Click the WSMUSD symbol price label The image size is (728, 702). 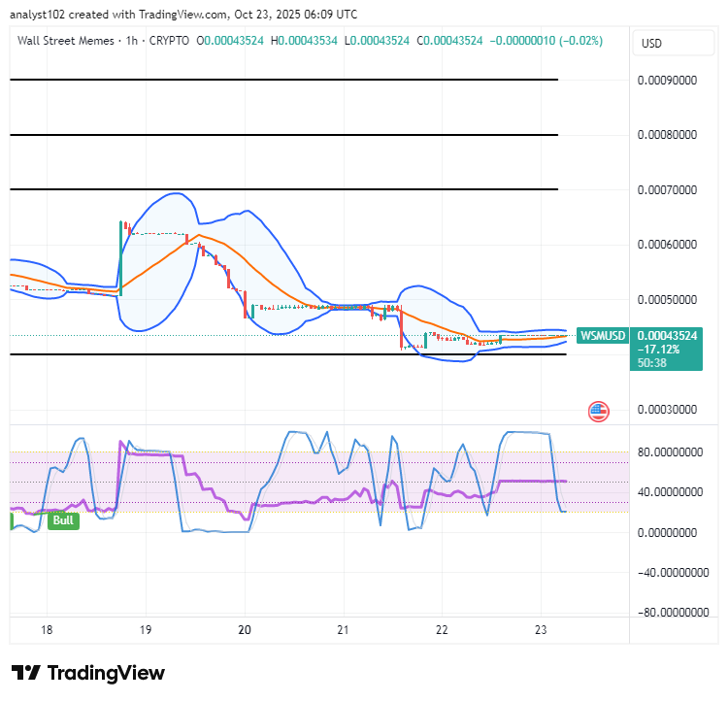pos(602,335)
